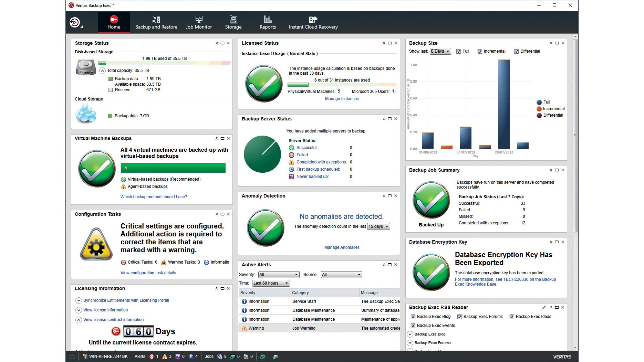Maximize the Storage Status panel

(x=222, y=43)
